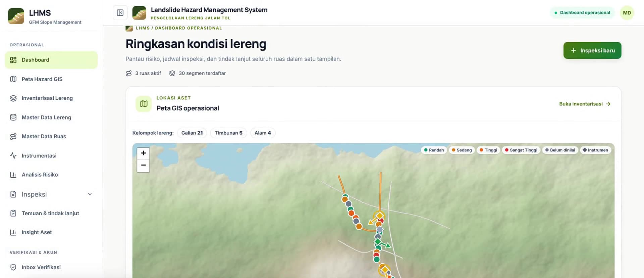Open the MD user avatar menu

(x=627, y=13)
